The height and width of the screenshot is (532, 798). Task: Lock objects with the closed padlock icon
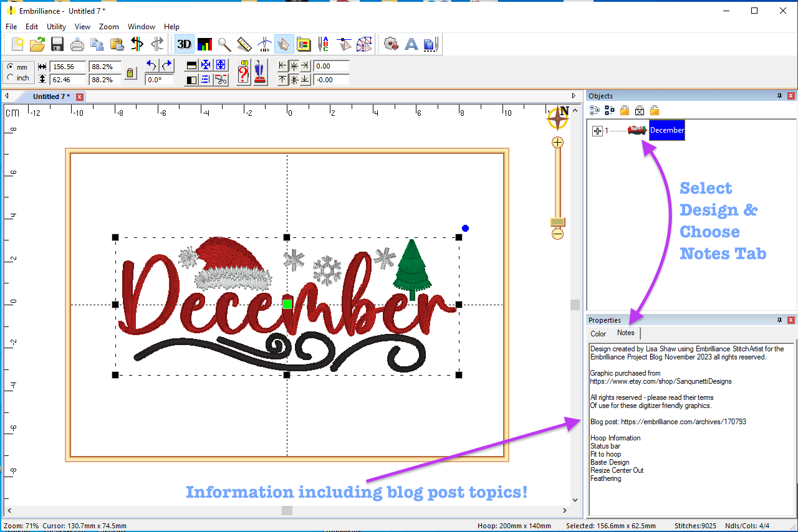coord(625,110)
